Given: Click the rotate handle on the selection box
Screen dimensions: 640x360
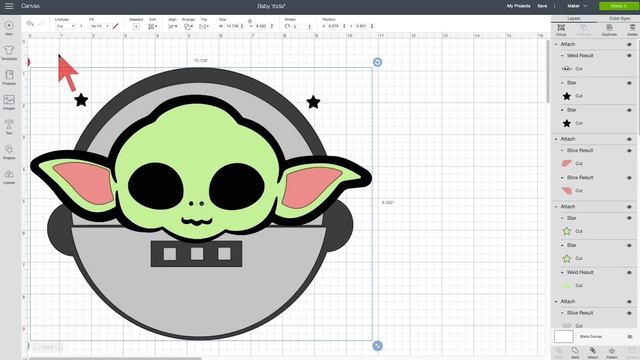Looking at the screenshot, I should click(x=378, y=62).
